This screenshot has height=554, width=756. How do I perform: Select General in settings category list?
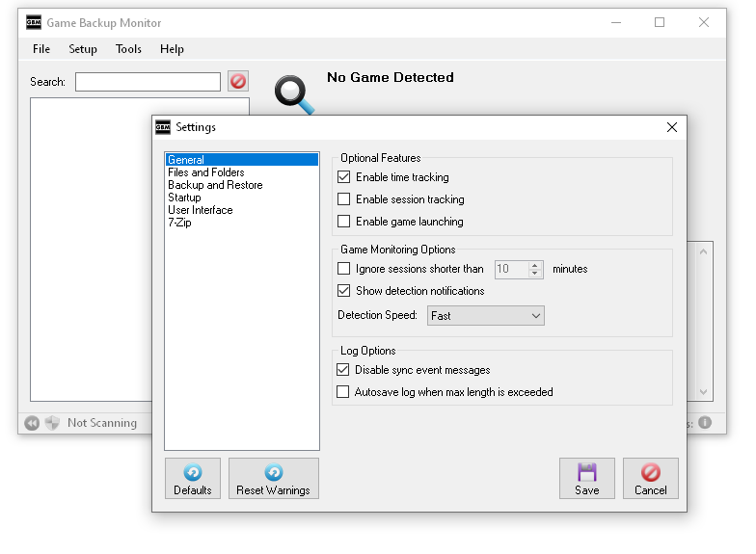(x=241, y=160)
